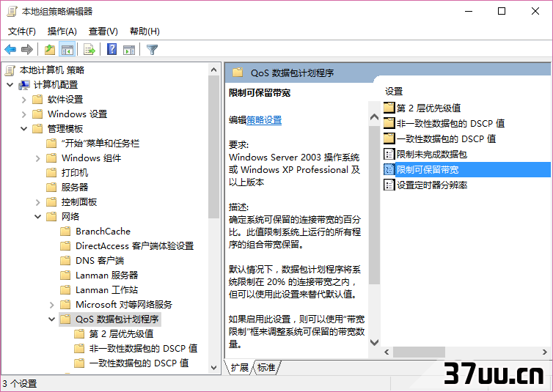
Task: Collapse the 管理模板 node
Action: tap(23, 129)
